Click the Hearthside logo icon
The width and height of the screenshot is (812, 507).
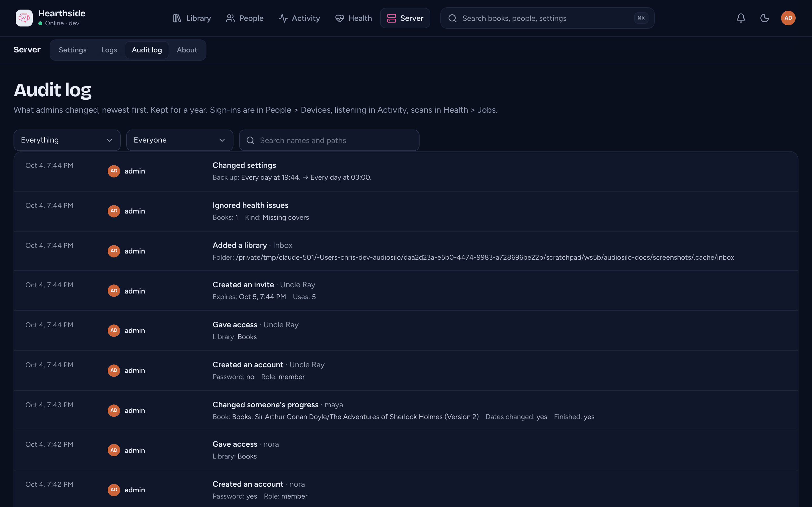click(x=24, y=18)
